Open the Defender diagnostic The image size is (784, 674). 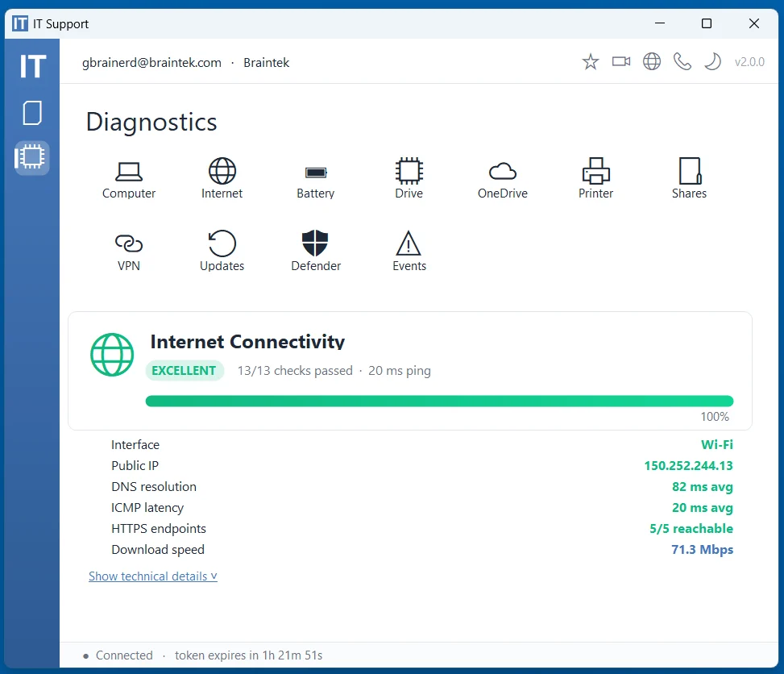tap(316, 252)
